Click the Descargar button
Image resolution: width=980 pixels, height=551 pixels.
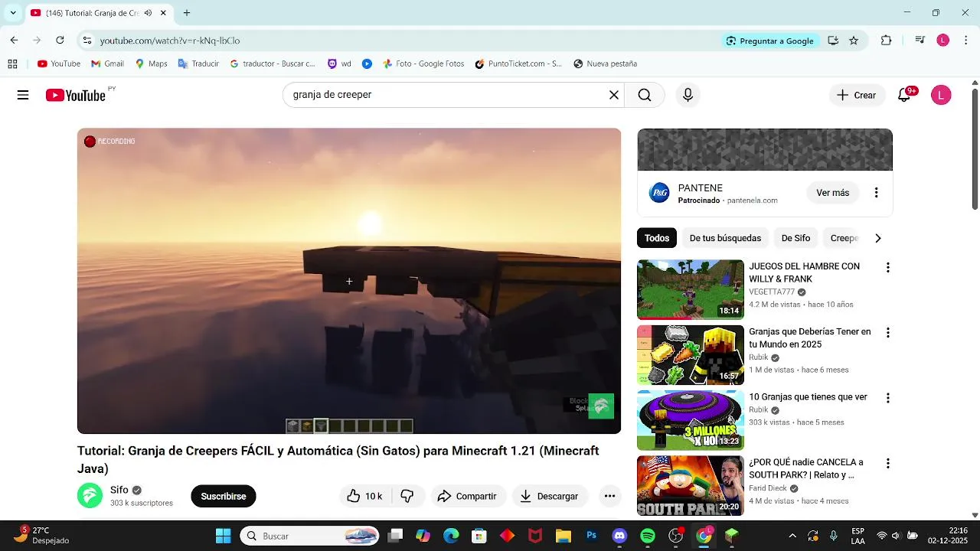(550, 496)
